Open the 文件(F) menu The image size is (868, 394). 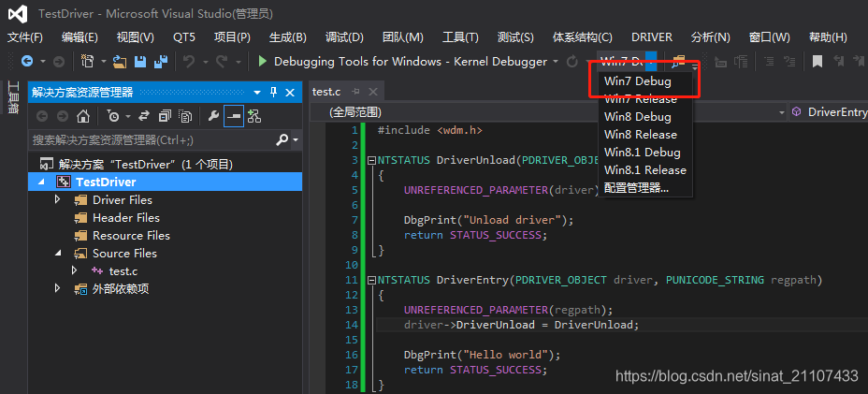[25, 37]
